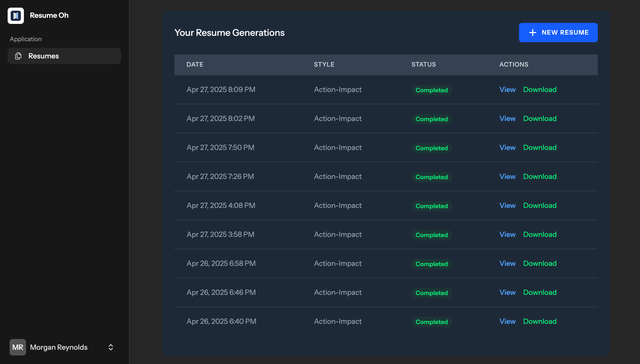Download the Apr 27 3:58 PM resume
The height and width of the screenshot is (364, 640).
(540, 234)
